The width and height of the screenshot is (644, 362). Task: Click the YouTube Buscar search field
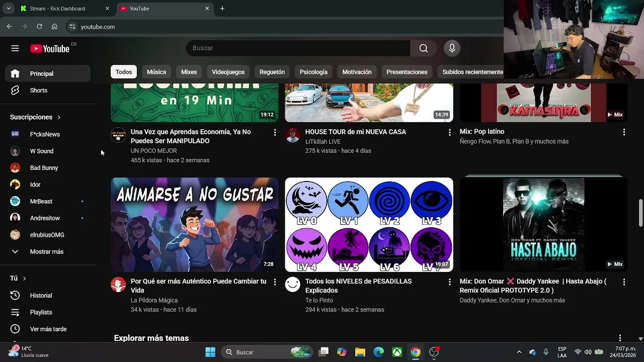click(x=298, y=48)
